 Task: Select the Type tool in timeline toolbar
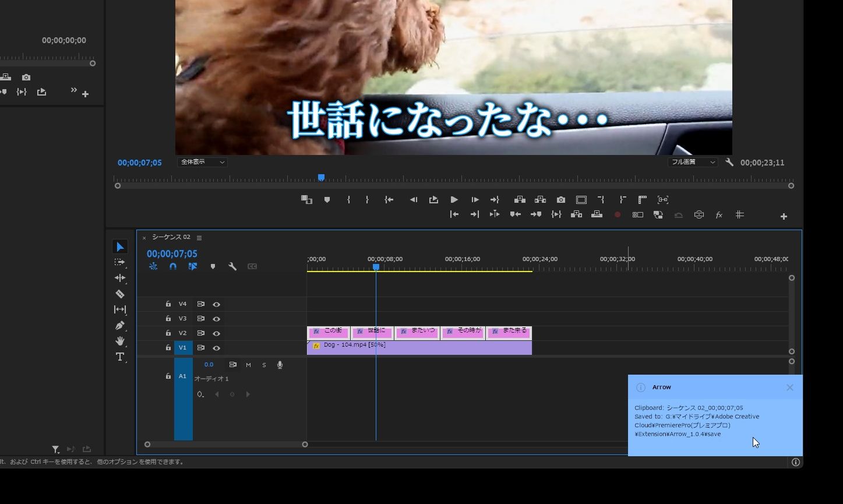119,357
